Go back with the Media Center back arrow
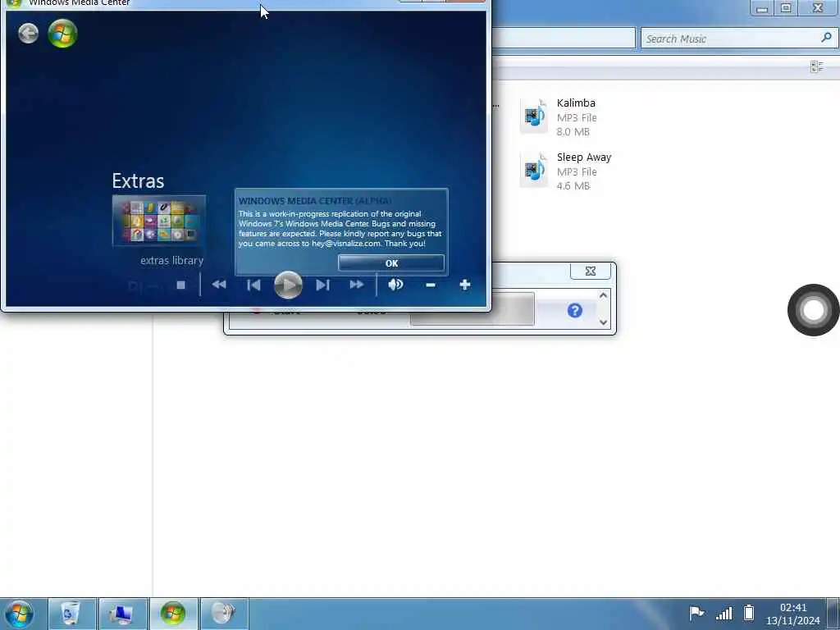Viewport: 840px width, 630px height. (x=28, y=34)
